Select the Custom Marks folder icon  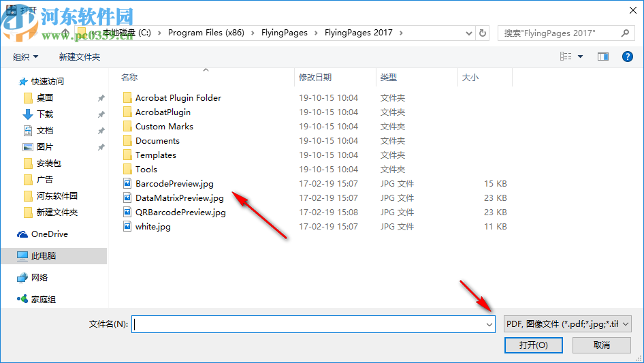pos(128,127)
